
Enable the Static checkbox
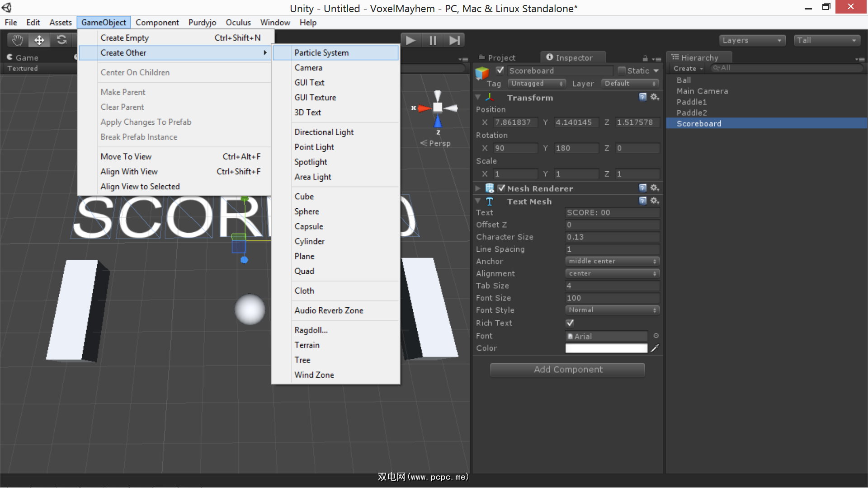click(x=622, y=70)
